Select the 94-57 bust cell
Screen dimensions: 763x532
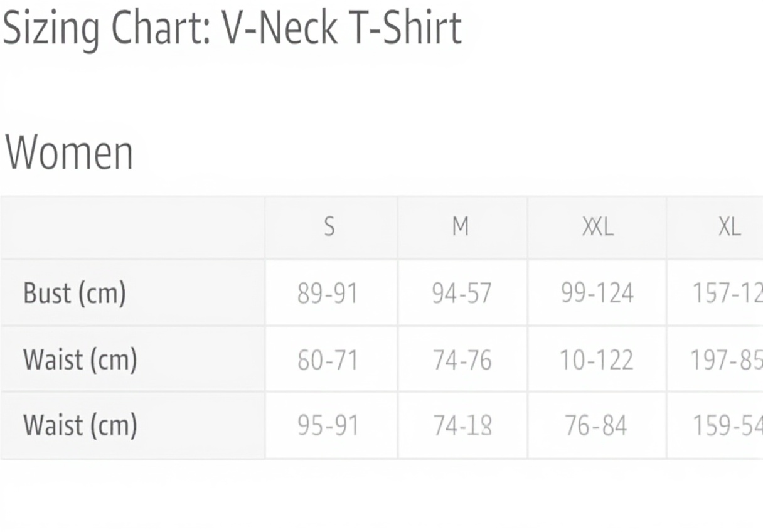[462, 294]
